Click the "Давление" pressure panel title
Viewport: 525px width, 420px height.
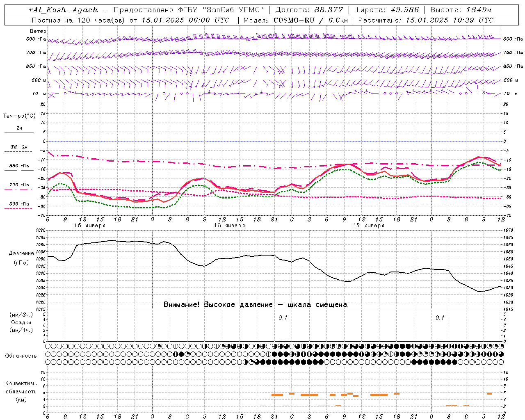coord(21,253)
